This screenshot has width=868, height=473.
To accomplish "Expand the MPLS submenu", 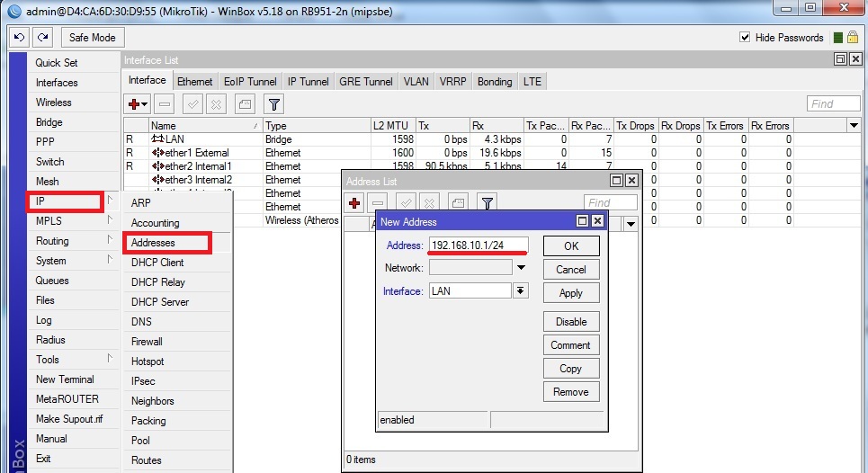I will 110,220.
